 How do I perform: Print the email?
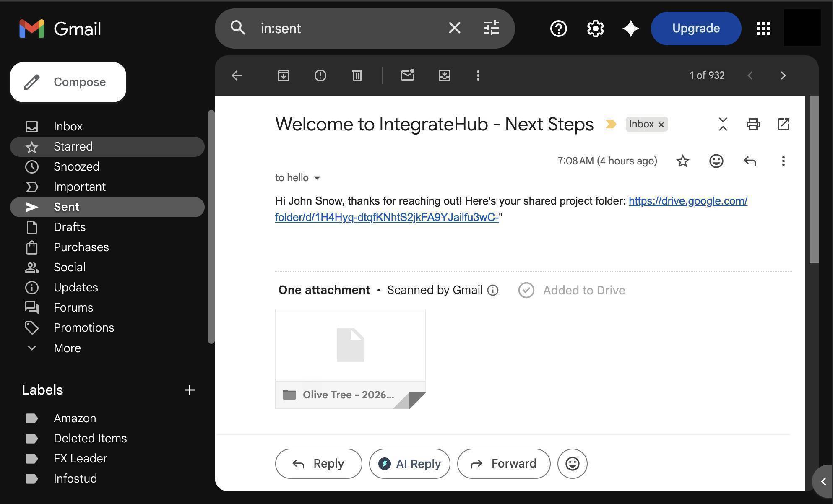coord(752,124)
